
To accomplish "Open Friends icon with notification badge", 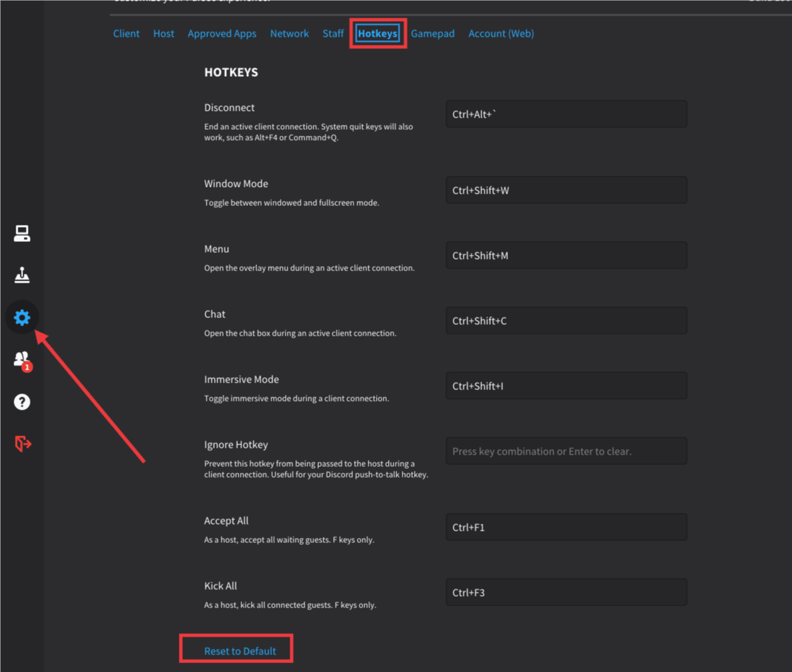I will coord(22,359).
